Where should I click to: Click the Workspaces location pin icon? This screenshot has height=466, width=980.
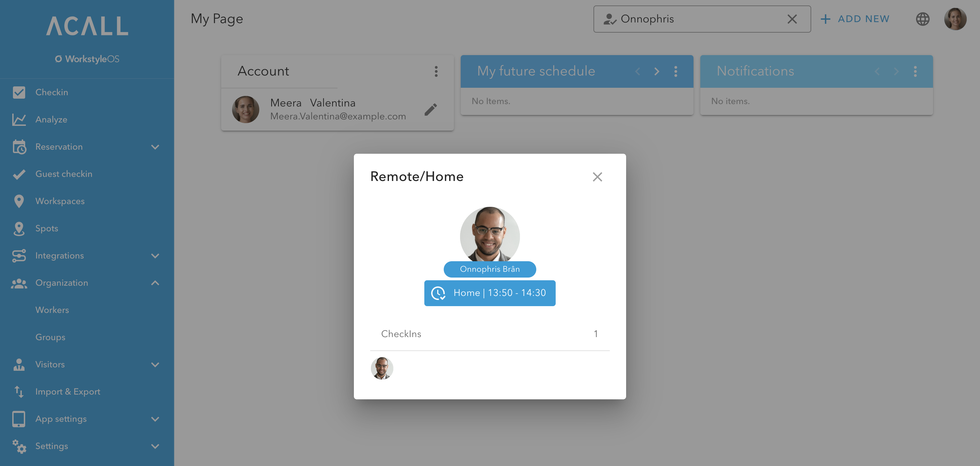tap(19, 201)
